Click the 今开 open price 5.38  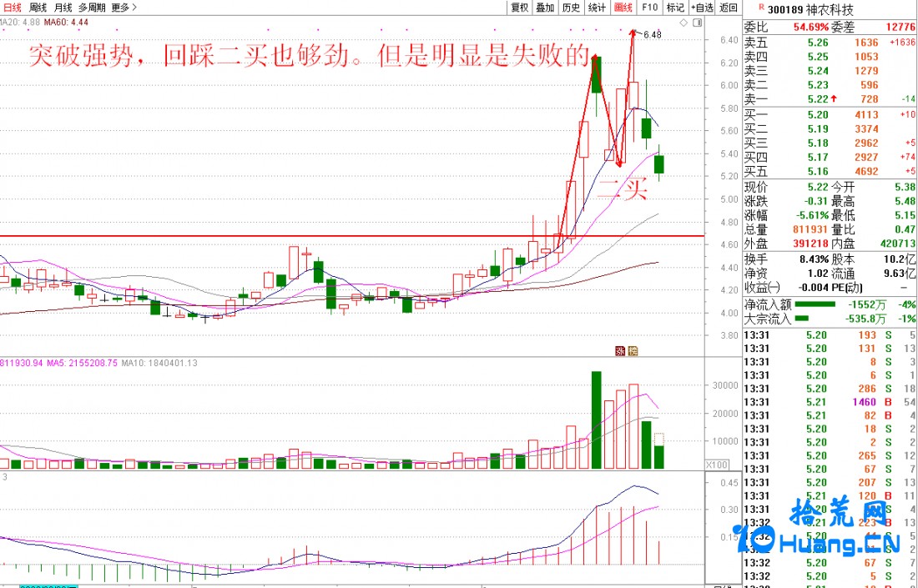(905, 187)
